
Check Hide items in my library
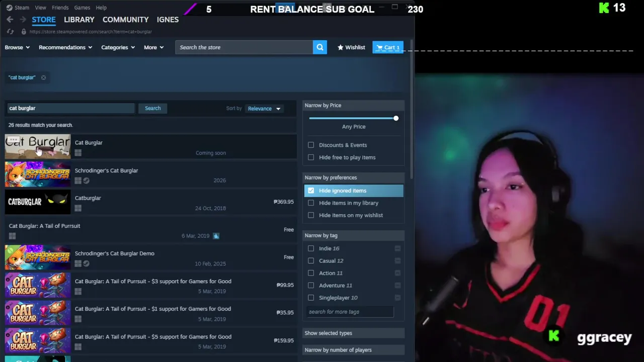[x=311, y=203]
